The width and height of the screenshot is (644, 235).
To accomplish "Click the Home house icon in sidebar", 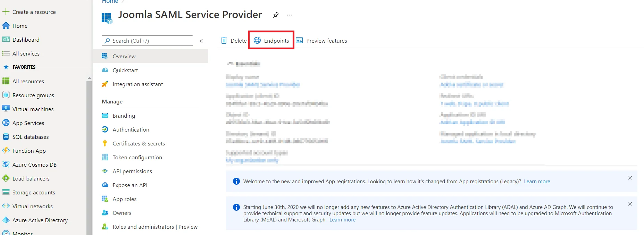I will [6, 25].
